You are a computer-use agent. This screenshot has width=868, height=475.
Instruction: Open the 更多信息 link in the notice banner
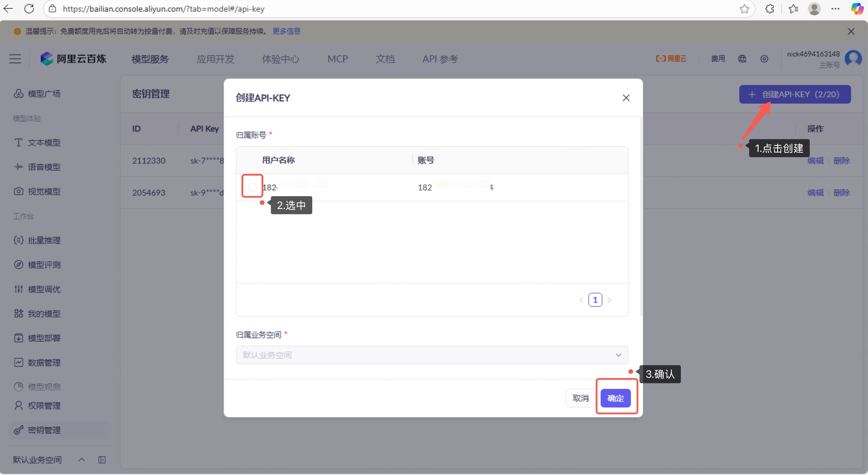click(286, 31)
